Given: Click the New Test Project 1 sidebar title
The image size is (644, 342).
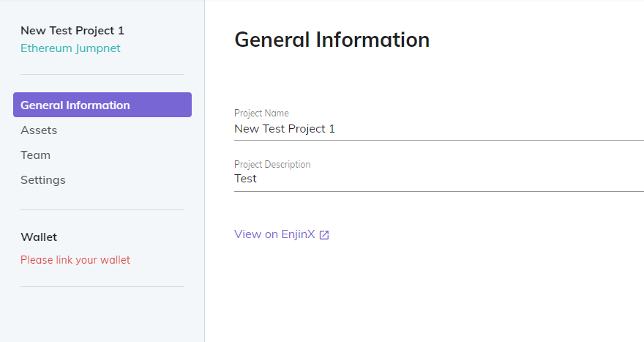Looking at the screenshot, I should click(x=72, y=31).
